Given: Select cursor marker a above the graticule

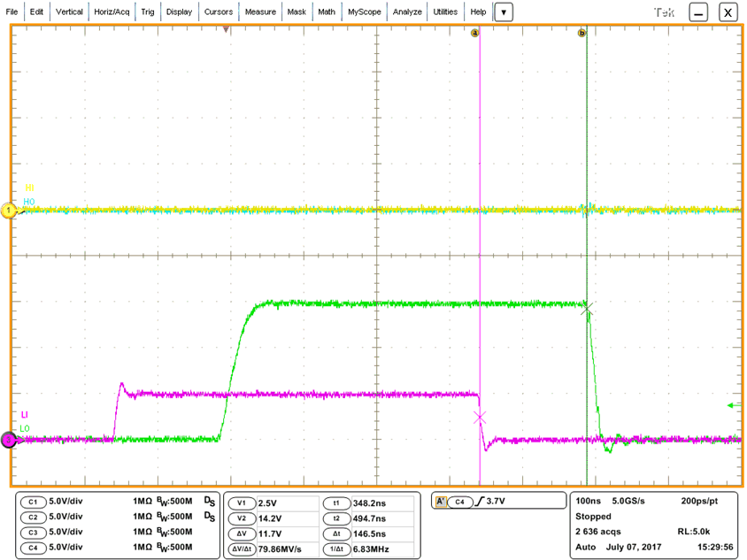Looking at the screenshot, I should (x=475, y=32).
